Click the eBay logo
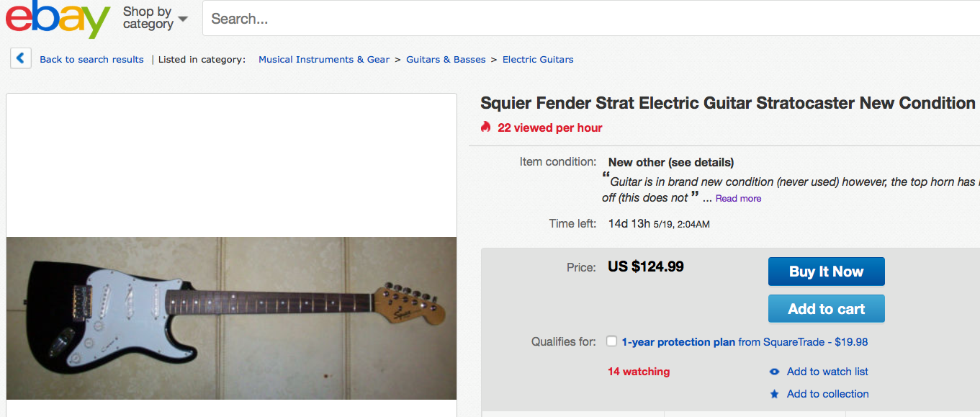The height and width of the screenshot is (417, 980). pyautogui.click(x=58, y=19)
